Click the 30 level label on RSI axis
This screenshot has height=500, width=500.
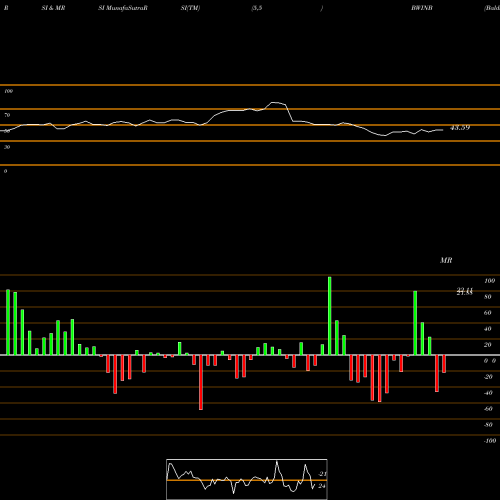pyautogui.click(x=7, y=147)
